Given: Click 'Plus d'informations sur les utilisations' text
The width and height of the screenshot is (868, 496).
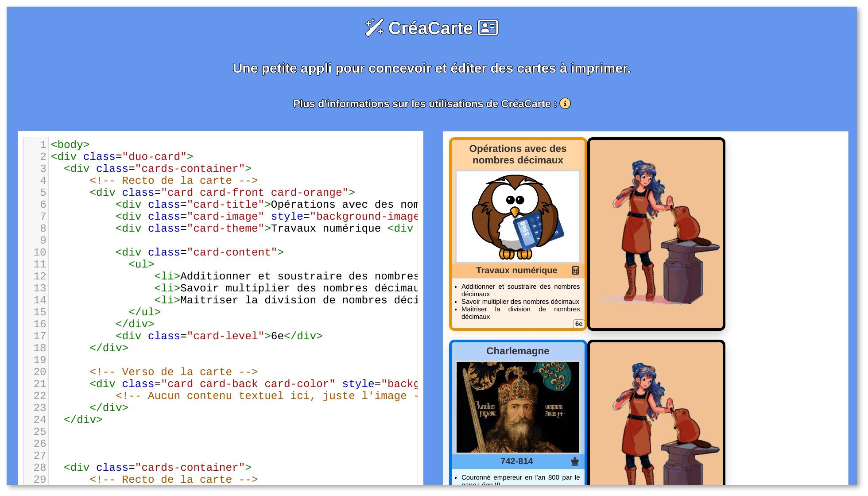Looking at the screenshot, I should click(425, 104).
